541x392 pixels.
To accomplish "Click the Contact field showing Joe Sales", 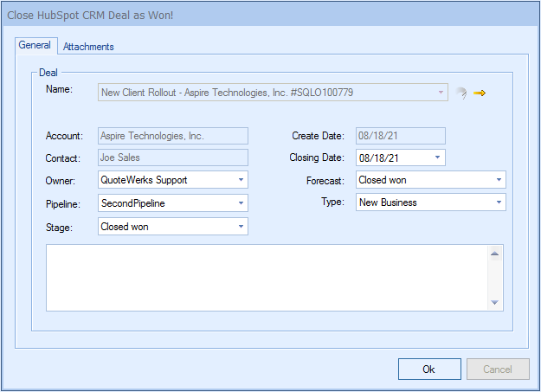I will (173, 157).
